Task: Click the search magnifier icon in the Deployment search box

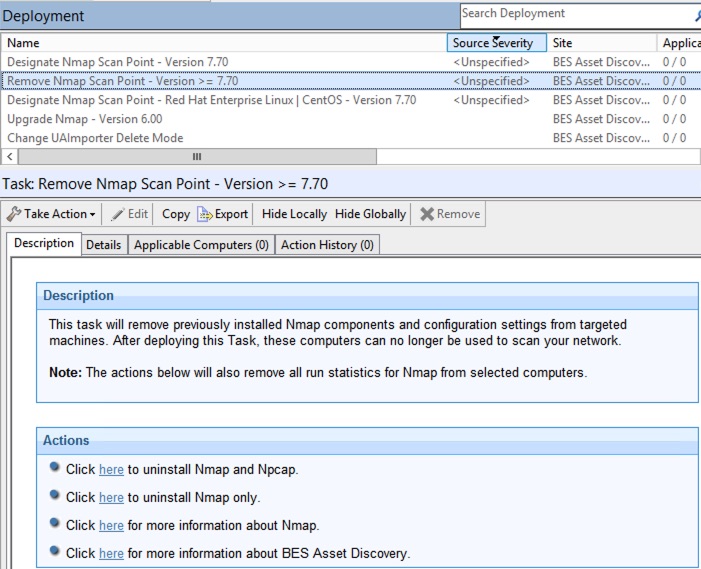Action: click(x=697, y=16)
